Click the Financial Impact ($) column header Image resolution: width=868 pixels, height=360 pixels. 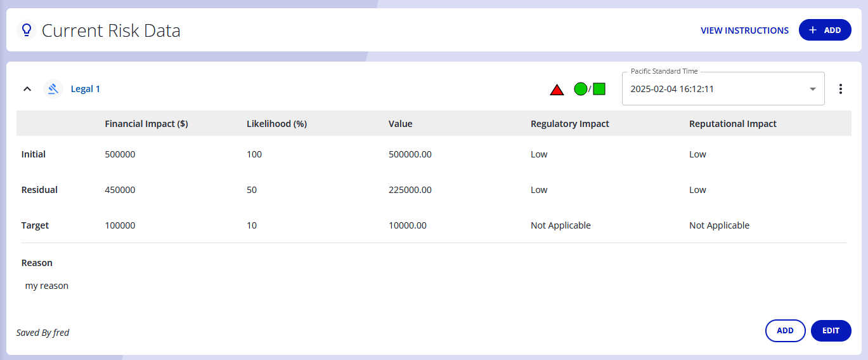pos(146,124)
